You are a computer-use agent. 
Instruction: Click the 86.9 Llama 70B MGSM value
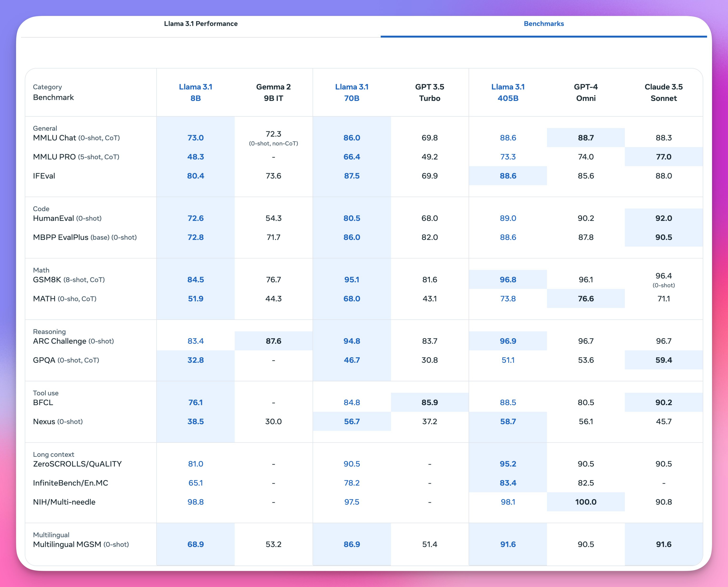(352, 544)
